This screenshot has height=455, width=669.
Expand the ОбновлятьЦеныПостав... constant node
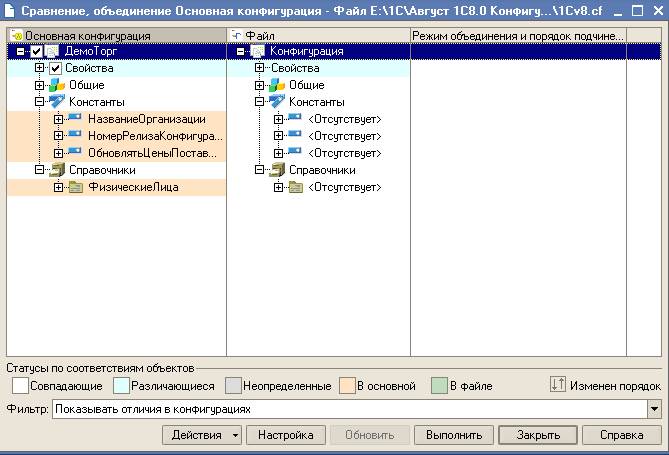click(x=58, y=153)
